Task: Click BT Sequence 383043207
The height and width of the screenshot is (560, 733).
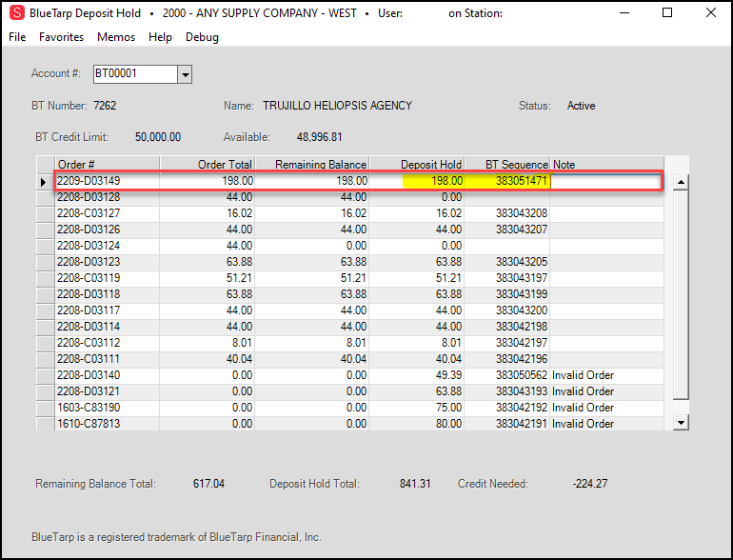Action: (507, 230)
